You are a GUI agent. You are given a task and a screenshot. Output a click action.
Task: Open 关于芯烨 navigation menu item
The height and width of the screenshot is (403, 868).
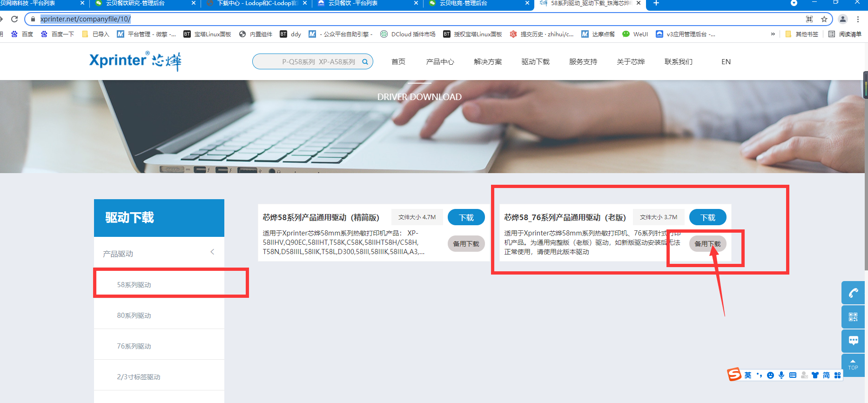click(x=631, y=62)
